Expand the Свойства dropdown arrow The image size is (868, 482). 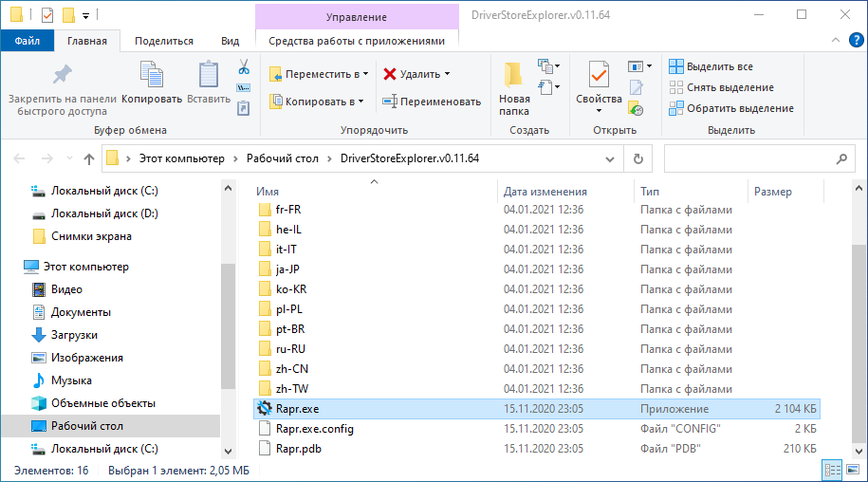click(x=599, y=111)
